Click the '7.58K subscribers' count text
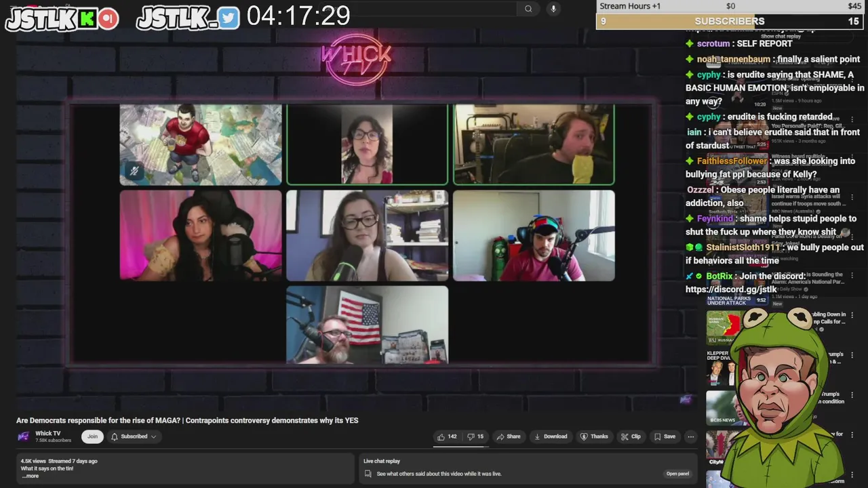The image size is (868, 488). (53, 441)
